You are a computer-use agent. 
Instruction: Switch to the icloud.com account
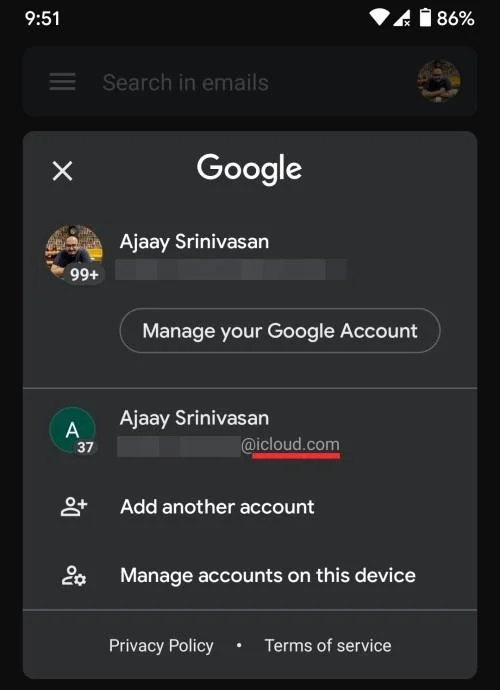(x=250, y=430)
